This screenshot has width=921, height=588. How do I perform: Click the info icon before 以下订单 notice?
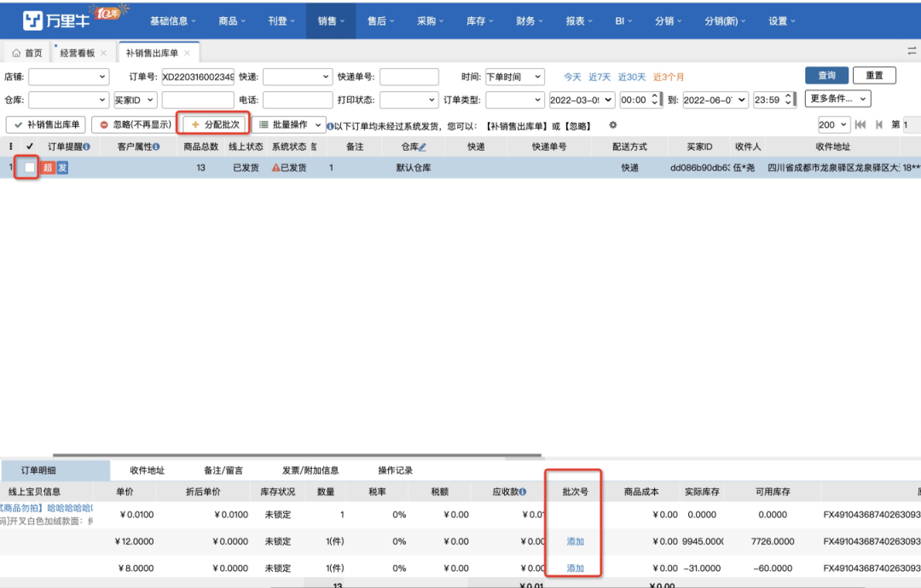click(x=330, y=126)
